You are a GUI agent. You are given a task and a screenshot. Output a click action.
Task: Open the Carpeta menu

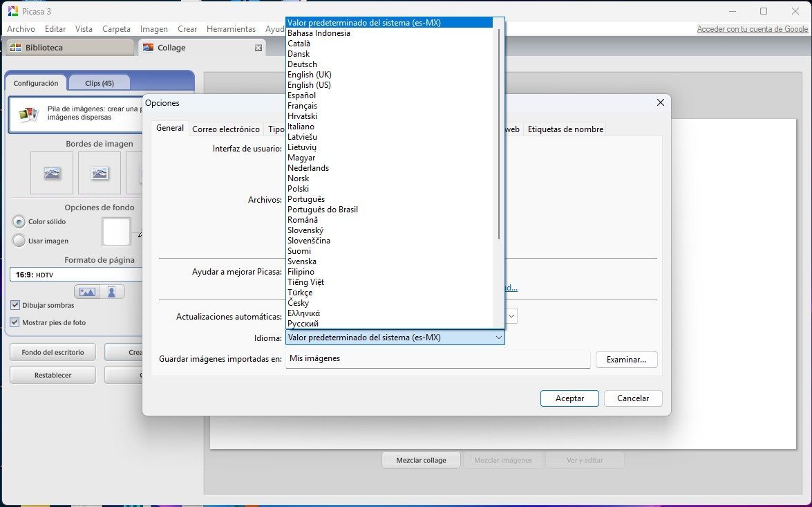pyautogui.click(x=116, y=29)
